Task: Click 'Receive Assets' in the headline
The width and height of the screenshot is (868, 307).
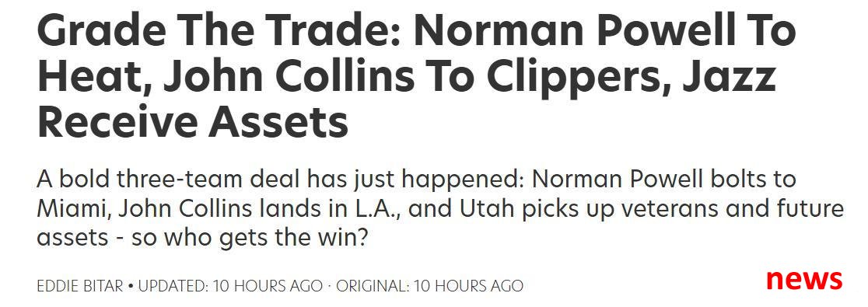Action: [x=193, y=124]
